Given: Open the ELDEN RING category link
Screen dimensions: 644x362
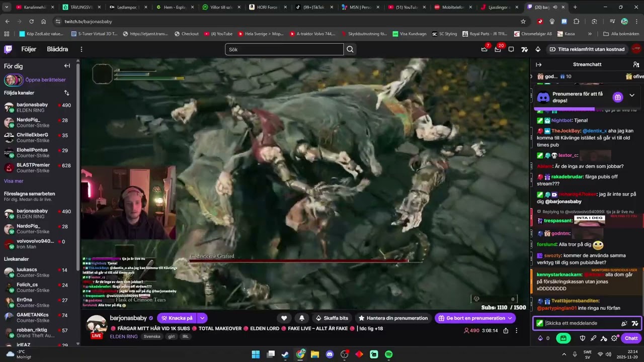Looking at the screenshot, I should click(x=123, y=336).
